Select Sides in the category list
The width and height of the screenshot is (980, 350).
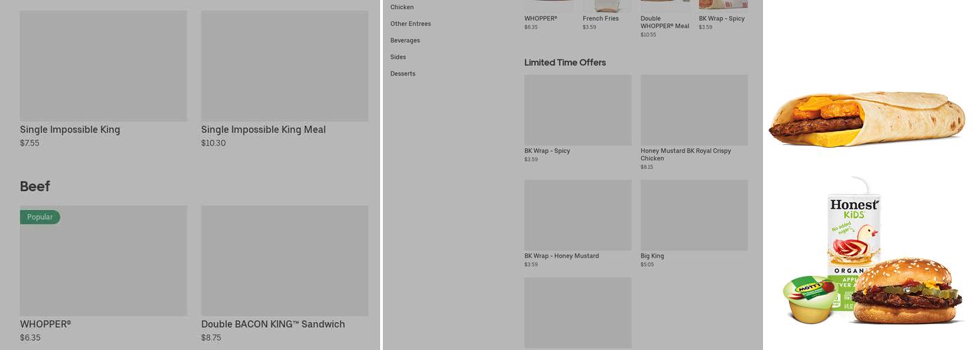pos(398,57)
